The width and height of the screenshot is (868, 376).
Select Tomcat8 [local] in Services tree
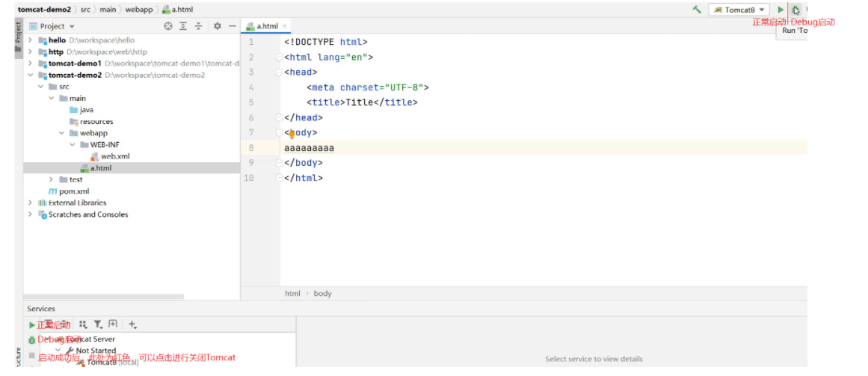108,363
